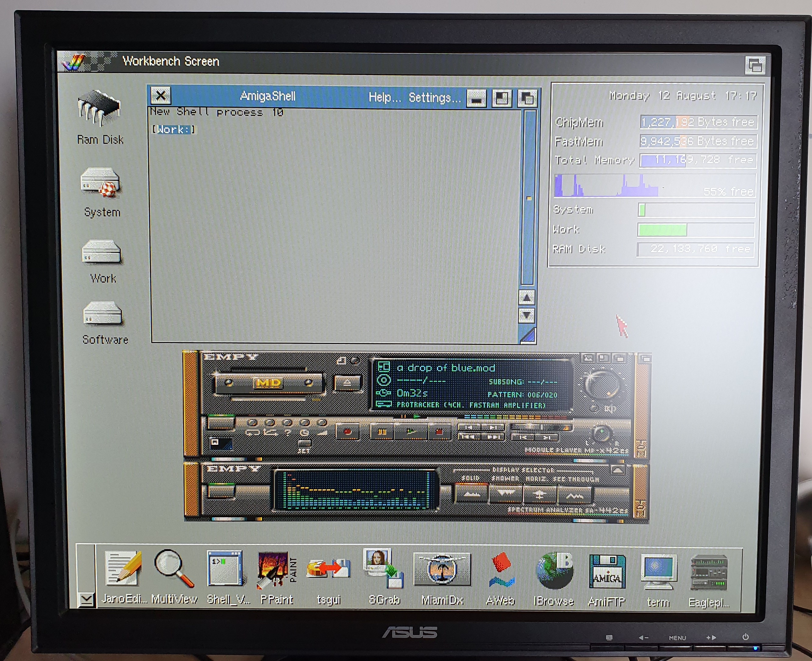The width and height of the screenshot is (812, 661).
Task: Toggle the module player power switch
Action: tap(221, 423)
